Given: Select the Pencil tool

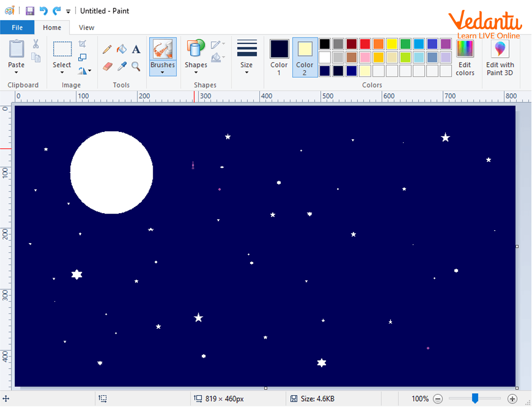Looking at the screenshot, I should 107,49.
